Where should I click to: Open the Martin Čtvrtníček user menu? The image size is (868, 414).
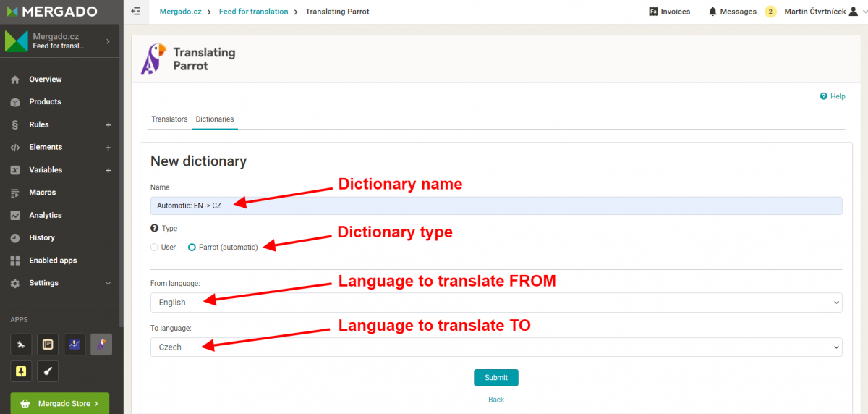(x=825, y=12)
